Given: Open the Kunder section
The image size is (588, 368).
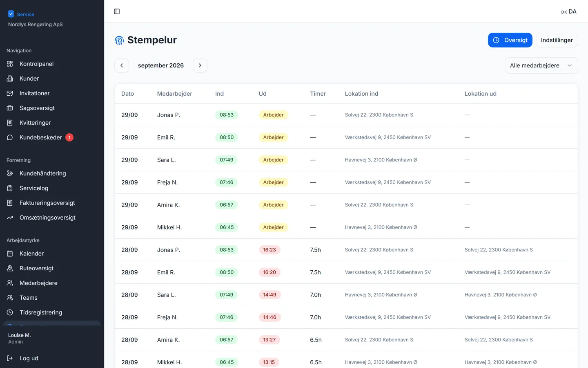Looking at the screenshot, I should coord(52,79).
